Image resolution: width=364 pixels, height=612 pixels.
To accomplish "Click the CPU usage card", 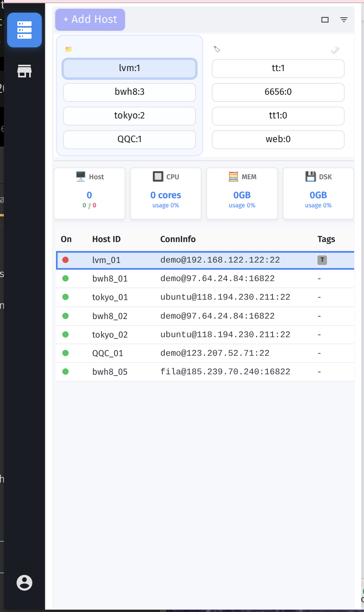I will (x=166, y=193).
